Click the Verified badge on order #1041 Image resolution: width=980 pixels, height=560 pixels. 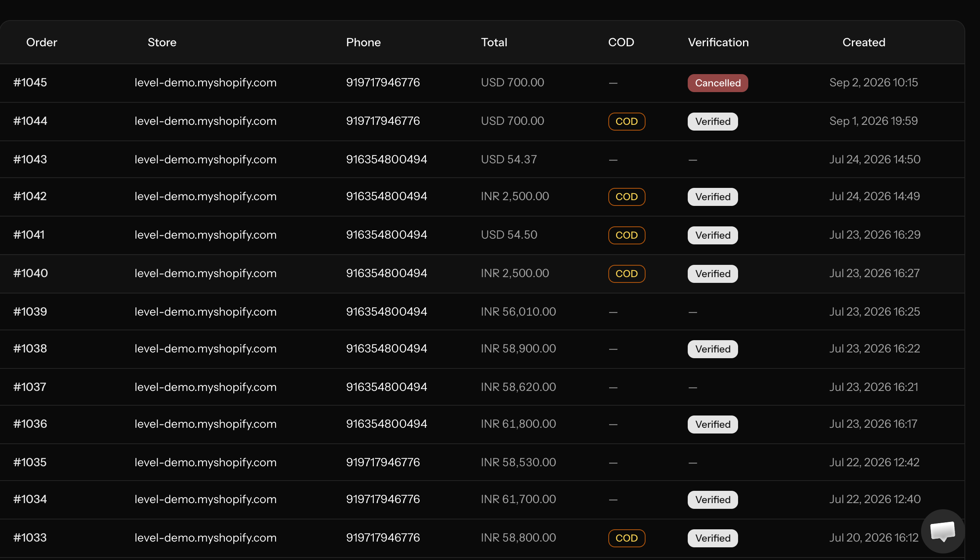click(713, 235)
